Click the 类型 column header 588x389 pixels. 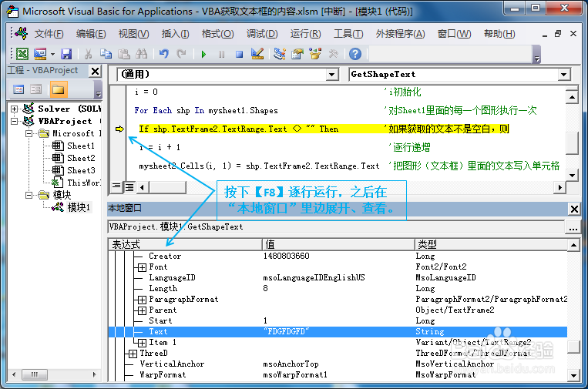coord(491,245)
